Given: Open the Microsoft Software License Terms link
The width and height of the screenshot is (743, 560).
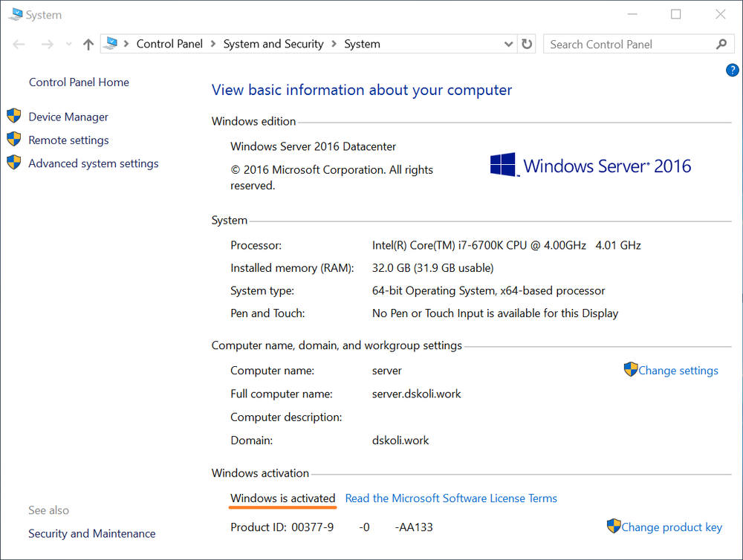Looking at the screenshot, I should (x=451, y=498).
